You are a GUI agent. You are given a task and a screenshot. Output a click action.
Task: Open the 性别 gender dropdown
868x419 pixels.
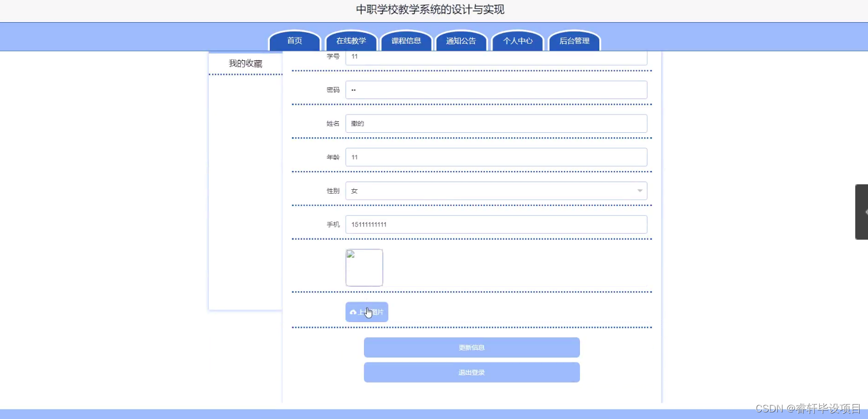[x=641, y=190]
